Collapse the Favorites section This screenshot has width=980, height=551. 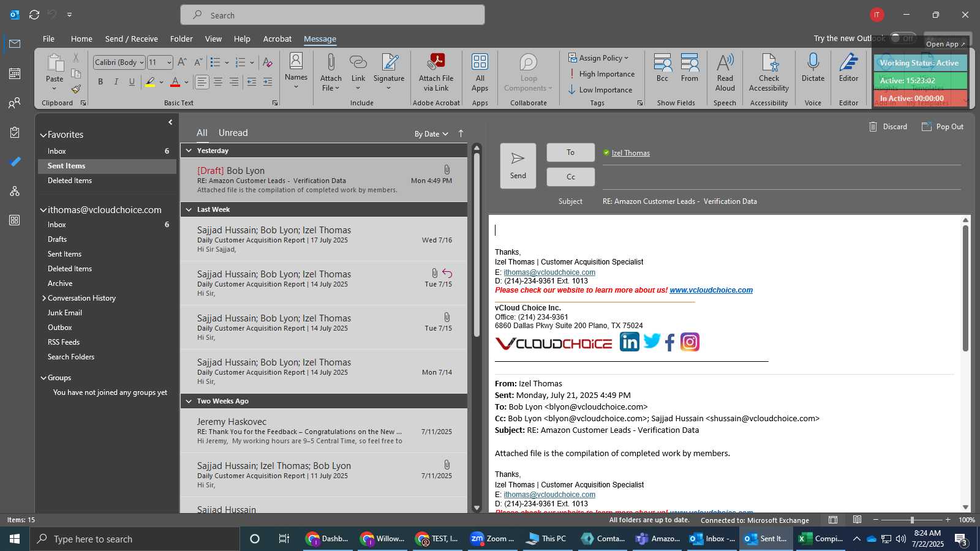(x=43, y=135)
